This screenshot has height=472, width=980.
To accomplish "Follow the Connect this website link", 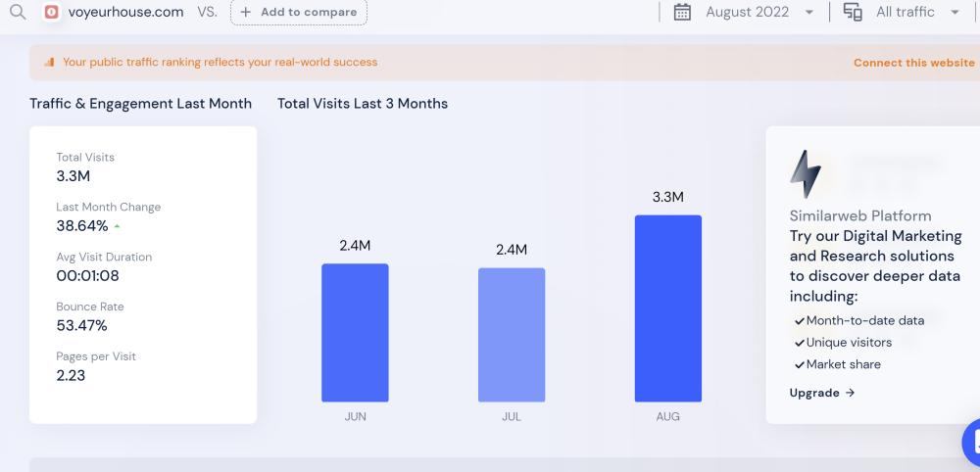I will tap(913, 63).
